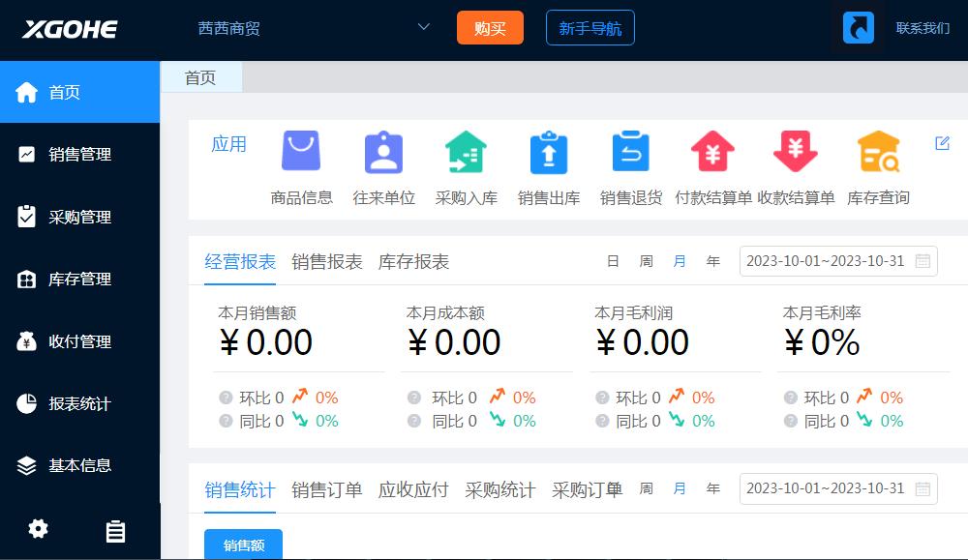Screen dimensions: 968x560
Task: Switch to the 销售订单 tab
Action: 326,489
